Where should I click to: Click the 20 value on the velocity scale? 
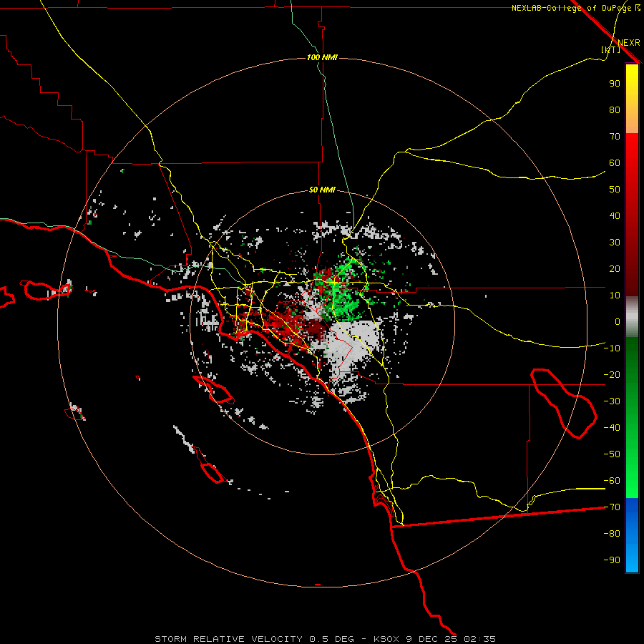615,269
